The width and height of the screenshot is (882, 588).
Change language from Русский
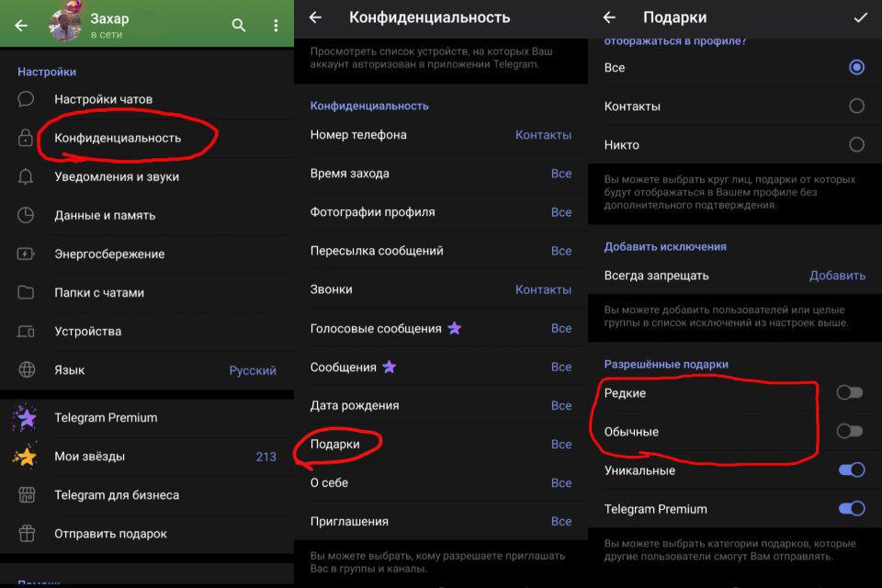[x=147, y=369]
